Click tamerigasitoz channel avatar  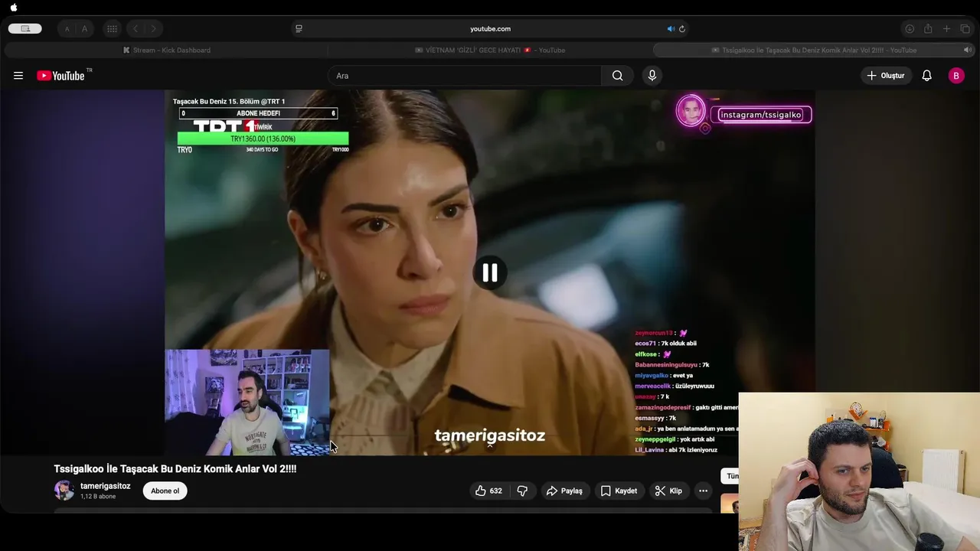[x=64, y=491]
